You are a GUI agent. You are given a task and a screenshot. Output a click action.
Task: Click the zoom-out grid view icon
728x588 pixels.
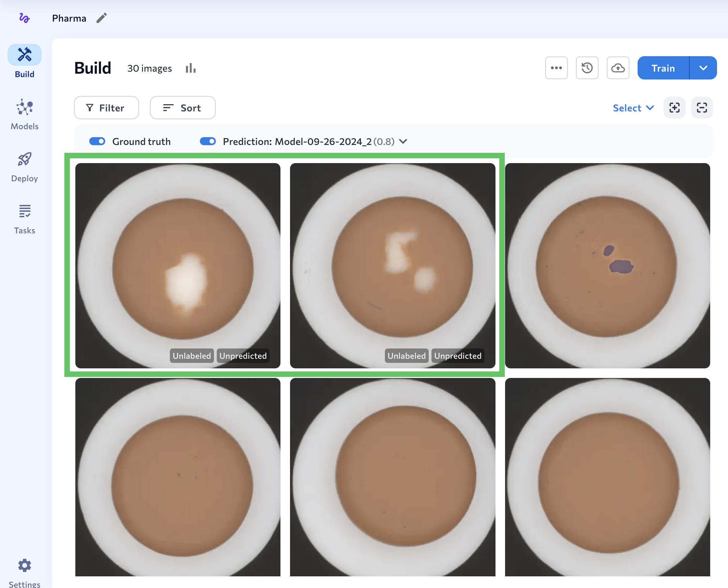(x=702, y=108)
